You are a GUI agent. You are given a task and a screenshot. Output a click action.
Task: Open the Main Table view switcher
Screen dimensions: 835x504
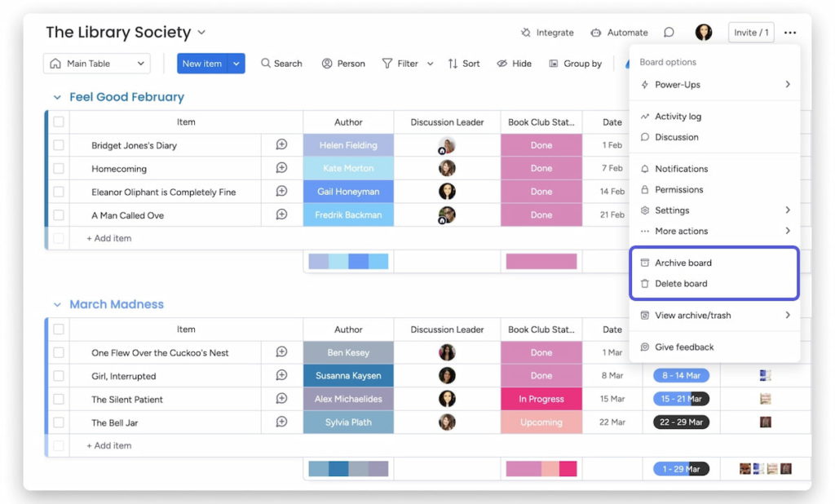click(96, 63)
